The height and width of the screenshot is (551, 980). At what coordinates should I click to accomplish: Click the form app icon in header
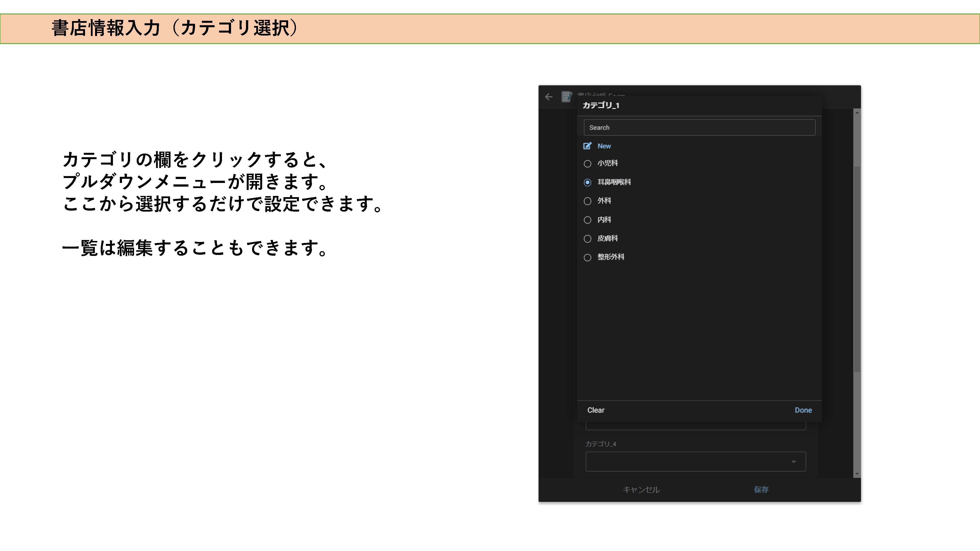[566, 96]
